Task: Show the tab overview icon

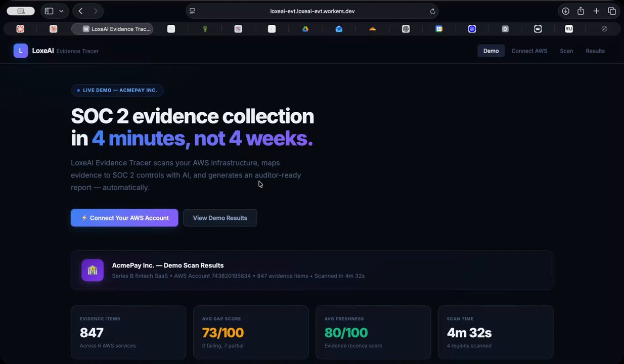Action: tap(612, 11)
